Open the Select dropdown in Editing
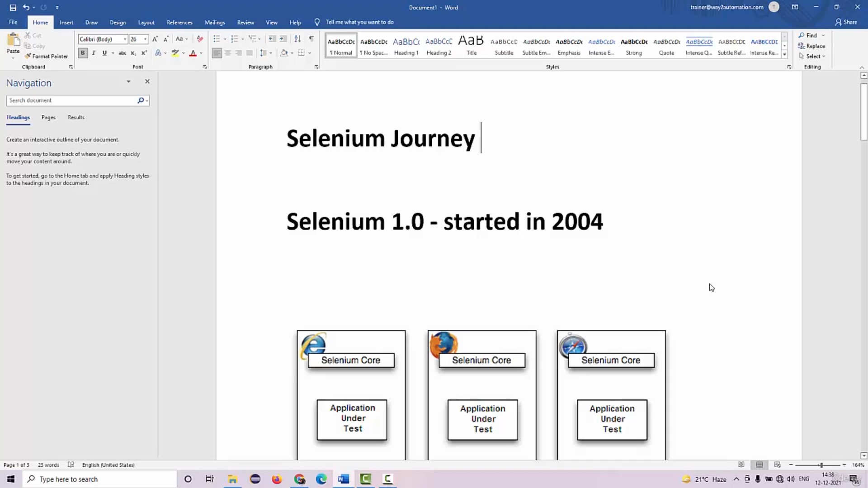868x488 pixels. (812, 56)
